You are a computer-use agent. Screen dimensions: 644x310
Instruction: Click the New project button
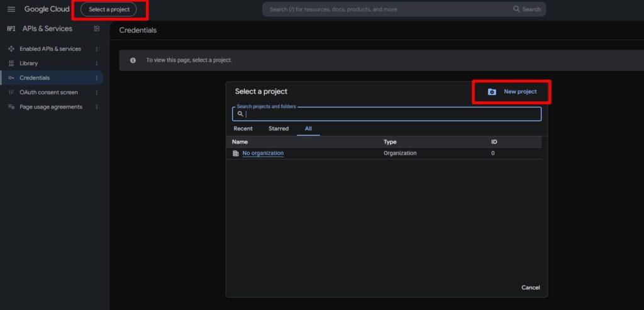(512, 92)
